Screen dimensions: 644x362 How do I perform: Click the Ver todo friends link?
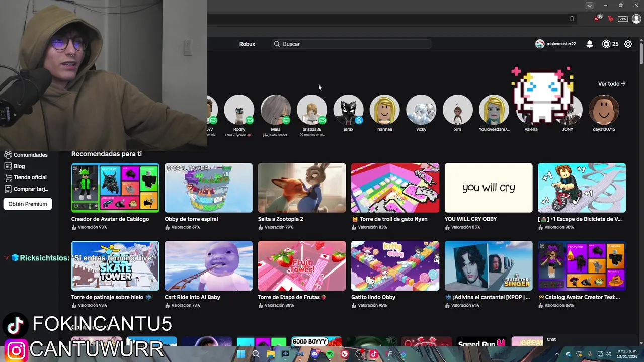click(611, 84)
